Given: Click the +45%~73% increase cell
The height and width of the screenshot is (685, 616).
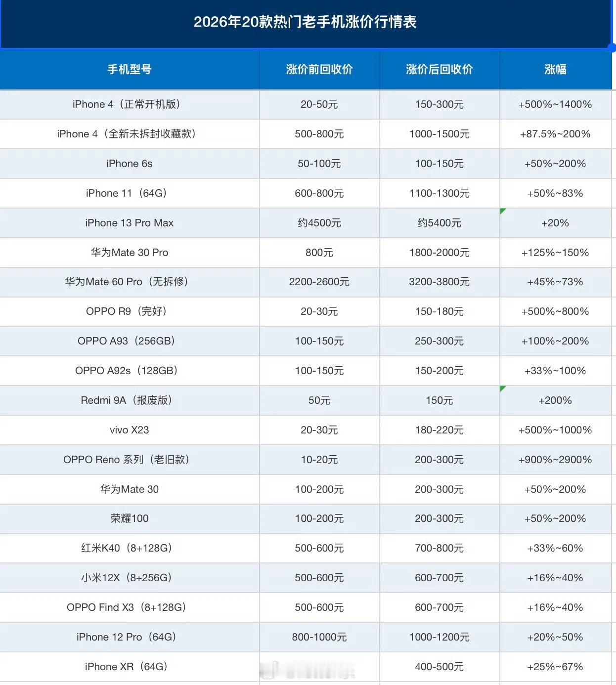Looking at the screenshot, I should pyautogui.click(x=556, y=282).
